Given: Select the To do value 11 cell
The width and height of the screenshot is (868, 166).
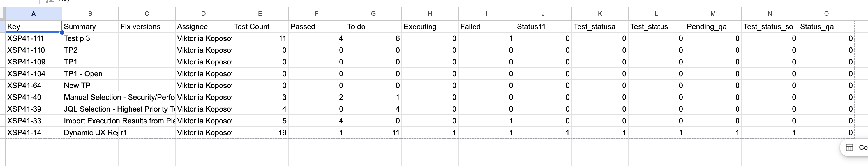Looking at the screenshot, I should (x=373, y=133).
